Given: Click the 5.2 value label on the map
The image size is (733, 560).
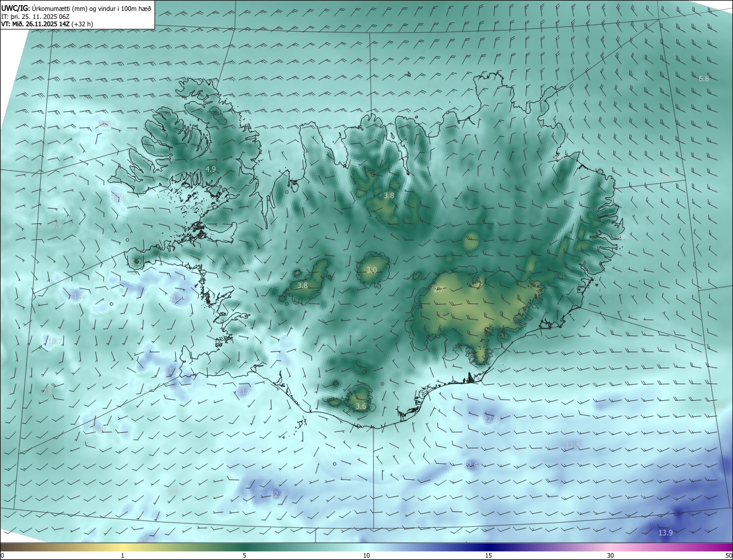Looking at the screenshot, I should point(136,262).
